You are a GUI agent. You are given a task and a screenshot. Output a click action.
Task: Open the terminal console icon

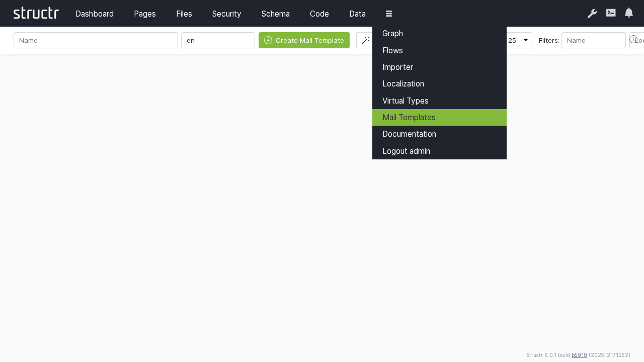[x=610, y=14]
